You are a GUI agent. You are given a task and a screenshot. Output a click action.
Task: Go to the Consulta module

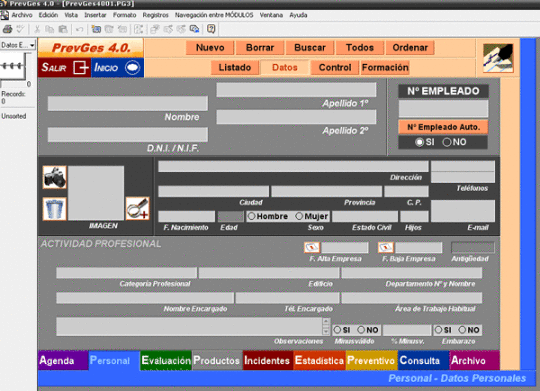click(423, 360)
